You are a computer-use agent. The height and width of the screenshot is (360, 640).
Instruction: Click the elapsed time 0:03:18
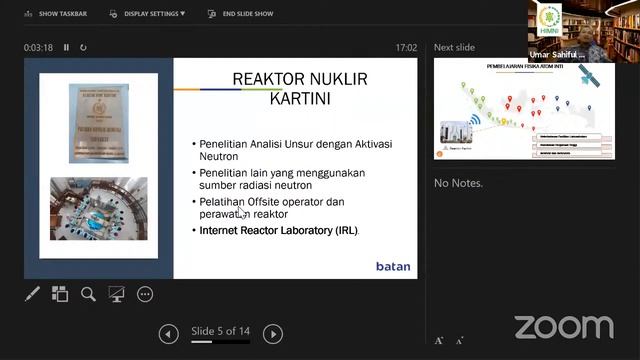tap(38, 48)
